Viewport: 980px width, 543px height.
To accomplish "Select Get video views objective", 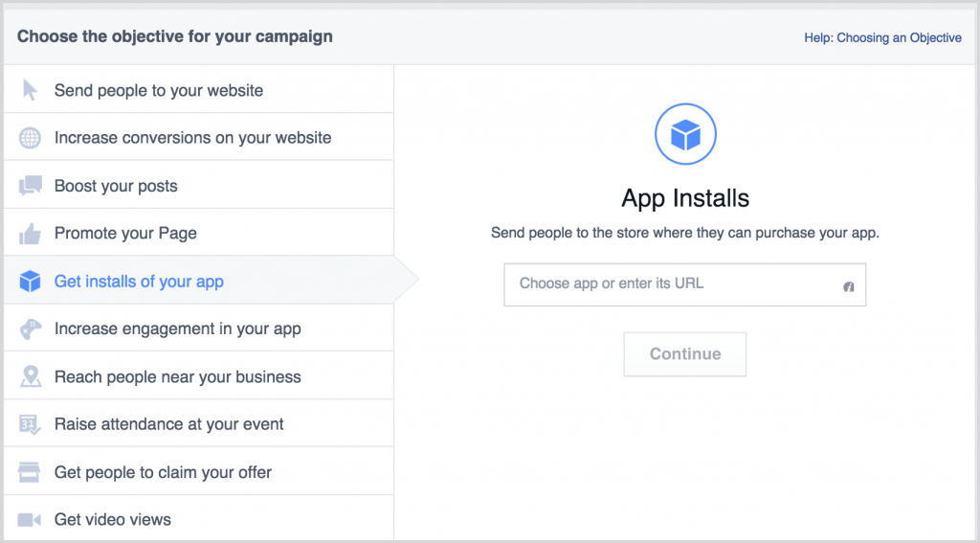I will point(199,519).
